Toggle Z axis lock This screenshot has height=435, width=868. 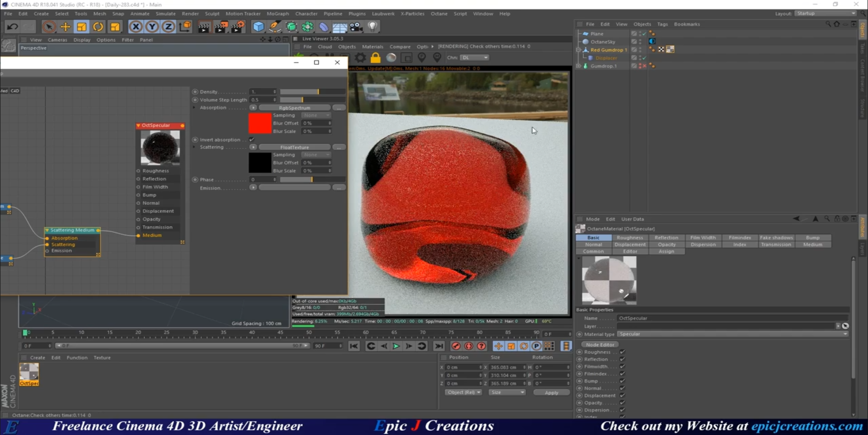point(169,27)
